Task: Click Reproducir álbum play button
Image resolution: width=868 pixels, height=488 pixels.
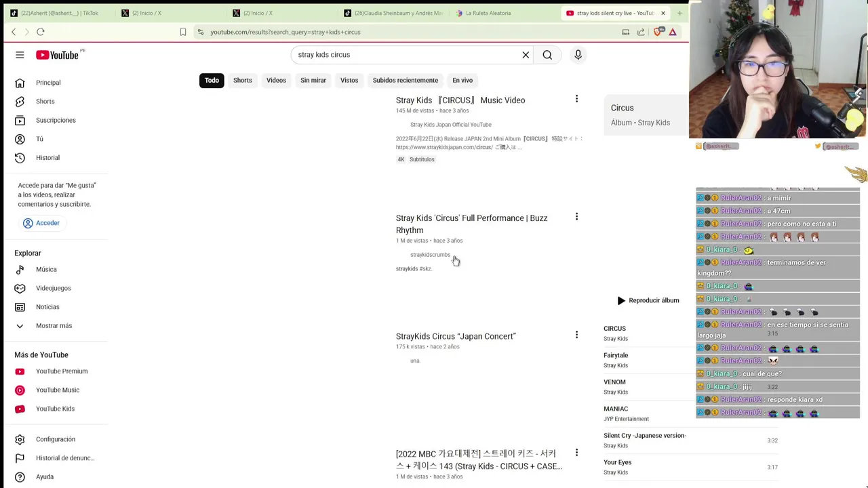Action: (648, 300)
